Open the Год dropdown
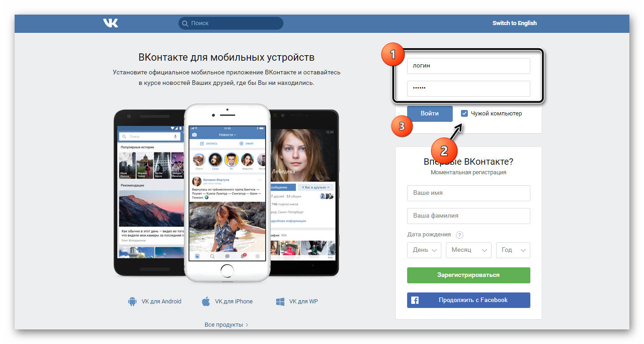 (x=513, y=250)
